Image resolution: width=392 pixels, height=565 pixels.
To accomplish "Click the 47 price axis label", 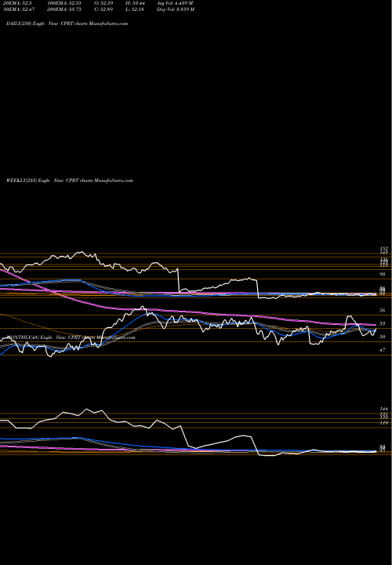I will click(383, 350).
